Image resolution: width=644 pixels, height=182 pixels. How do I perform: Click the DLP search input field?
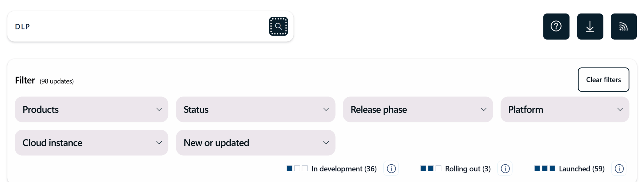(x=138, y=26)
